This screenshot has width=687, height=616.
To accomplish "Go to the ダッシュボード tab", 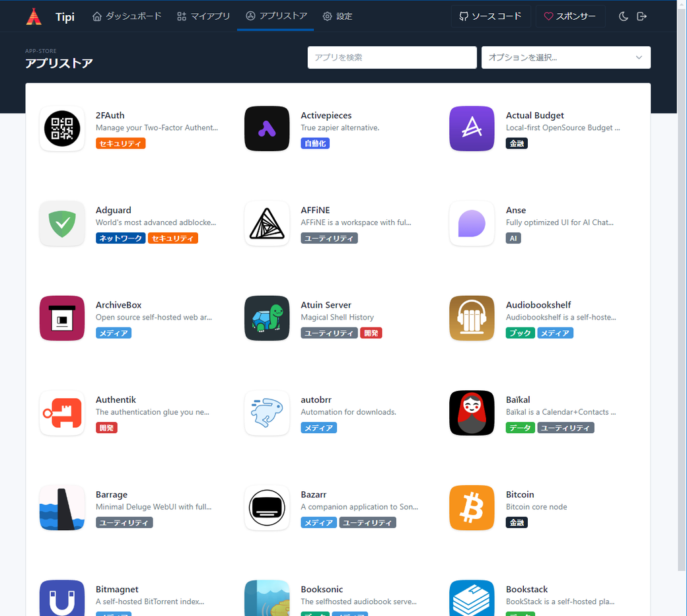I will pyautogui.click(x=127, y=17).
